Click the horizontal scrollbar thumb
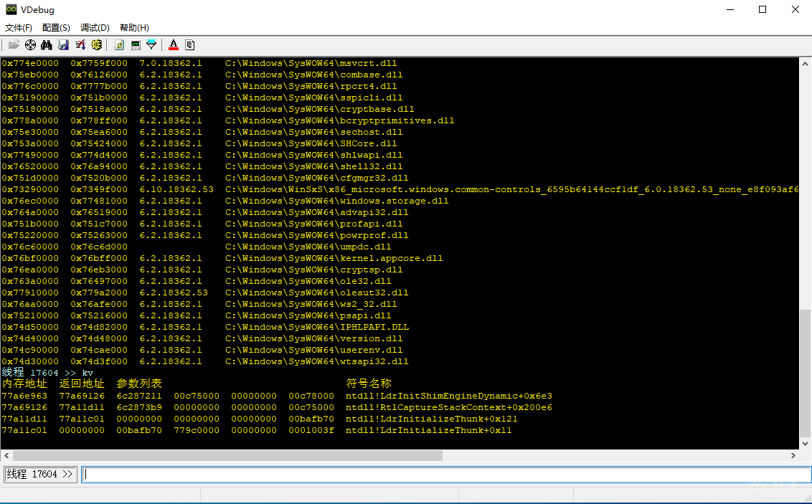 click(x=228, y=456)
